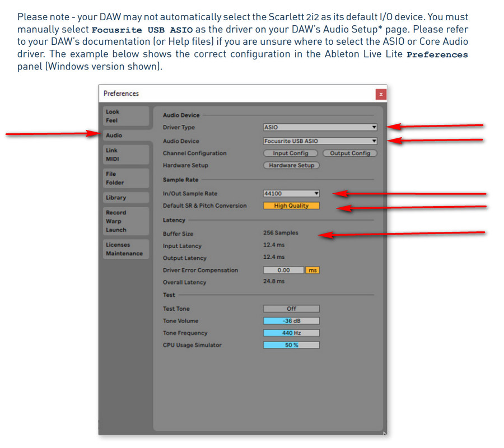Click the Driver Error Compensation label
This screenshot has width=504, height=448.
click(200, 270)
